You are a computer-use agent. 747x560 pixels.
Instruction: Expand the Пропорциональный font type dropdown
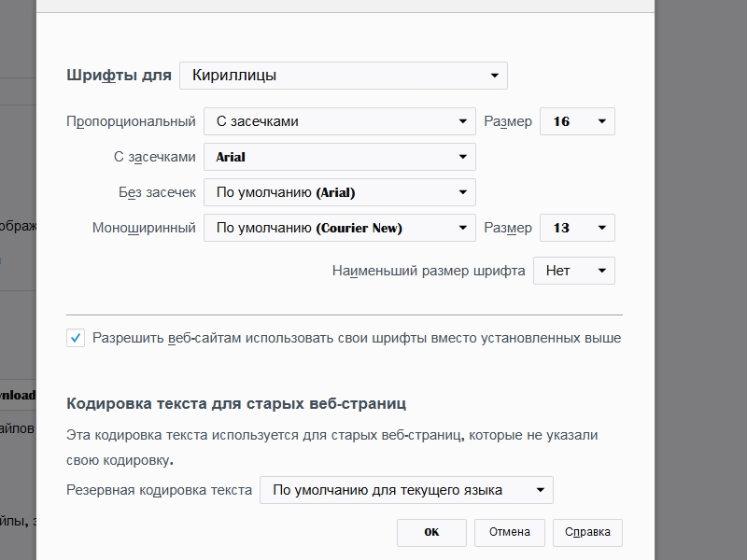339,121
